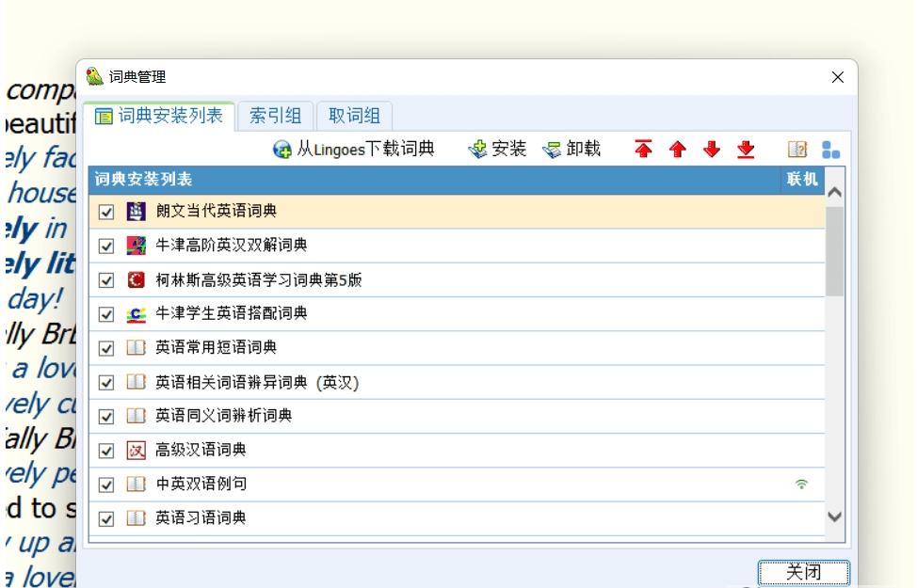The height and width of the screenshot is (588, 917).
Task: Open dictionary properties book icon
Action: coord(797,149)
